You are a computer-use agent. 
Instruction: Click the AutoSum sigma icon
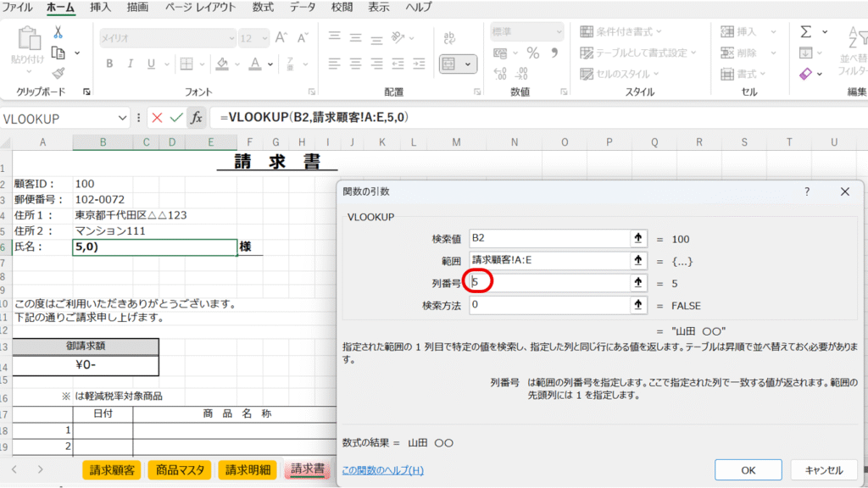coord(805,31)
